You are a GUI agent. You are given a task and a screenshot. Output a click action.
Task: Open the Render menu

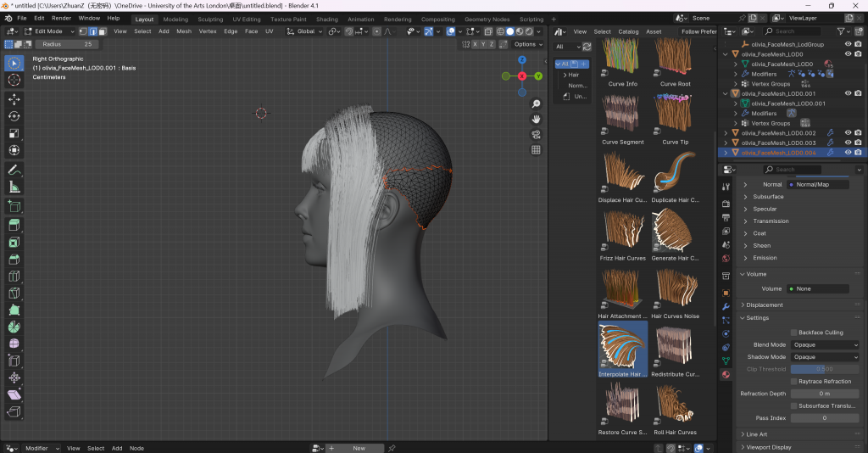click(61, 18)
